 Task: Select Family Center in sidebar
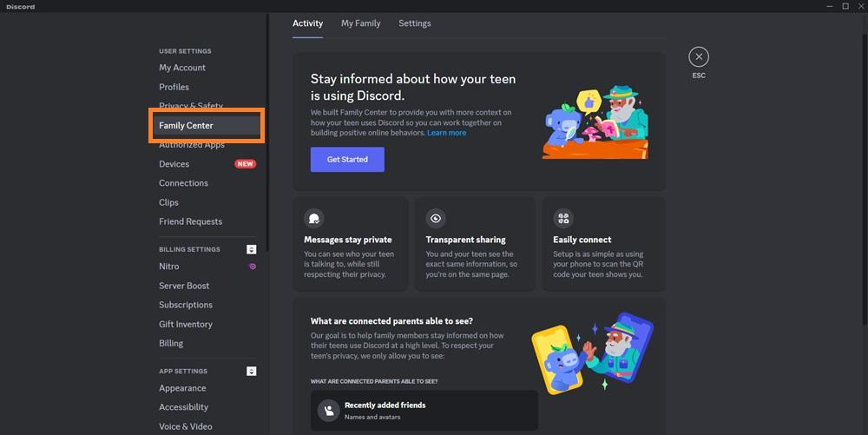207,126
